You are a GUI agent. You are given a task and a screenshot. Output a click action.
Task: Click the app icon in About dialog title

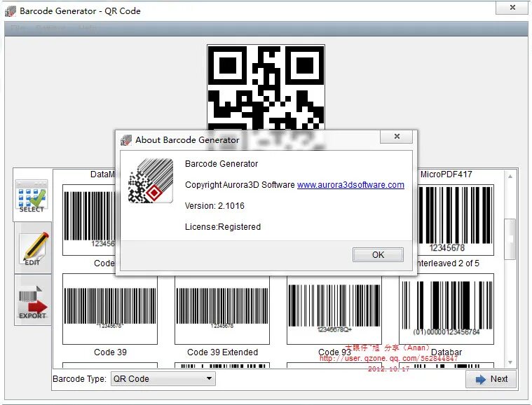tap(126, 140)
